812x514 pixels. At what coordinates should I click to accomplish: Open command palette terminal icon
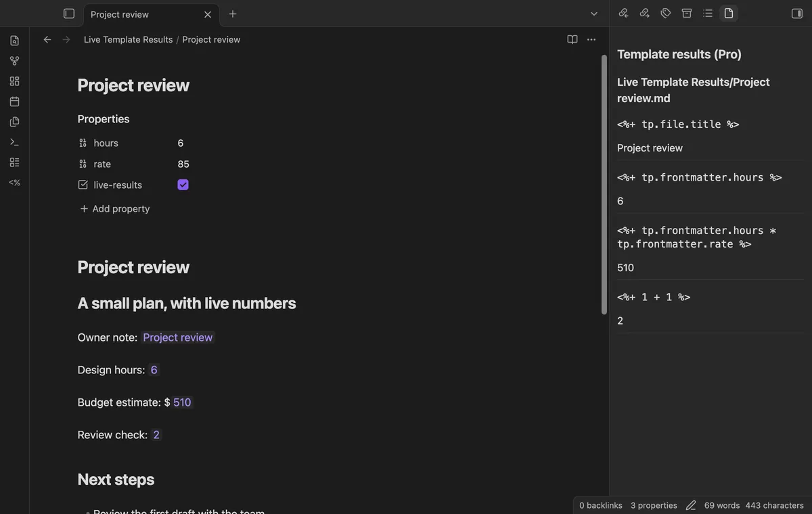coord(14,142)
